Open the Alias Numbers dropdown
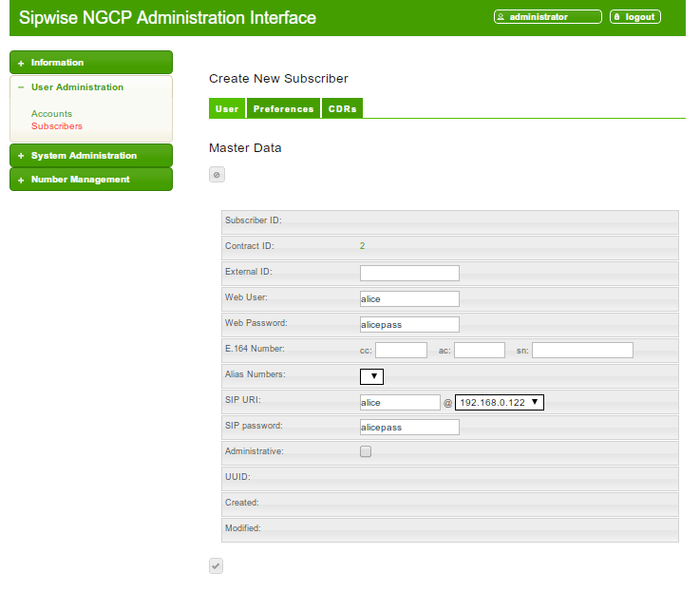Screen dimensions: 700x592 tap(371, 376)
